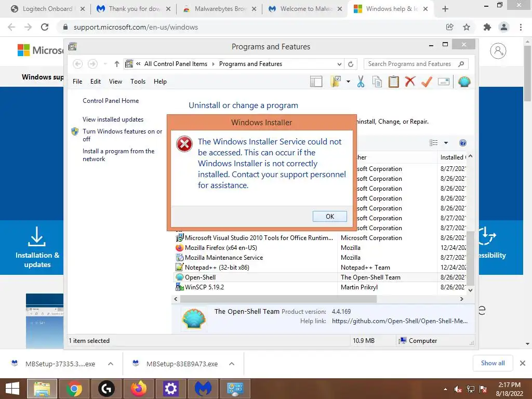The width and height of the screenshot is (532, 399).
Task: Open Chrome three-dot menu
Action: pos(521,27)
